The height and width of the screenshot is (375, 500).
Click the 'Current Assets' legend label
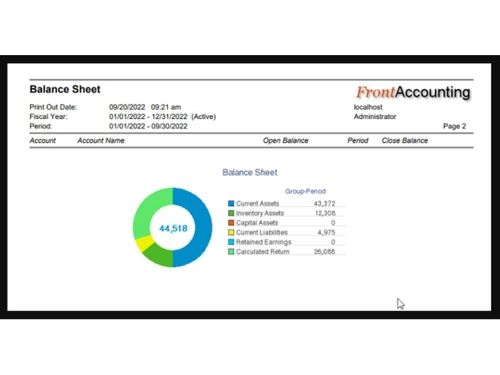[x=257, y=203]
